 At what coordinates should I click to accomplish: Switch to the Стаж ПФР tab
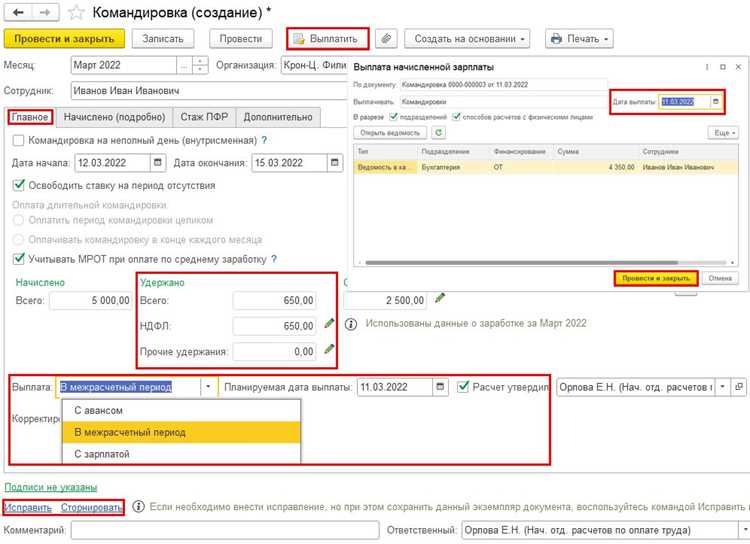pos(204,117)
